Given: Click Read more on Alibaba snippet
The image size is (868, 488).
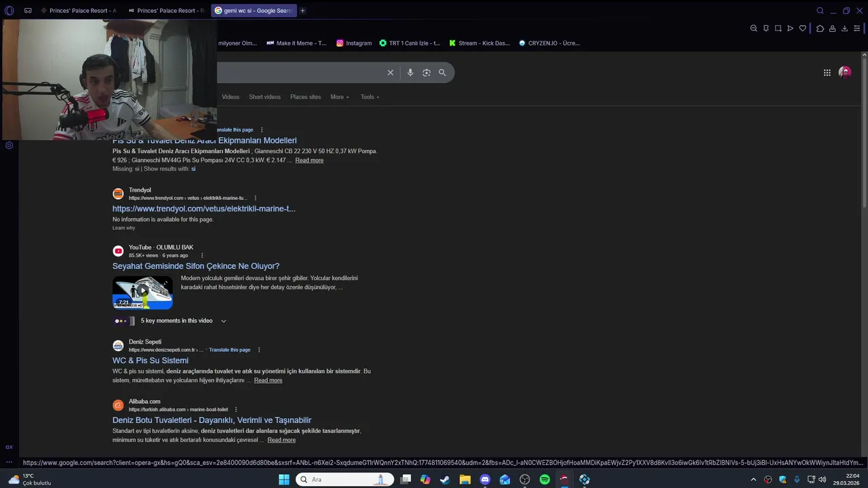Looking at the screenshot, I should pos(281,440).
